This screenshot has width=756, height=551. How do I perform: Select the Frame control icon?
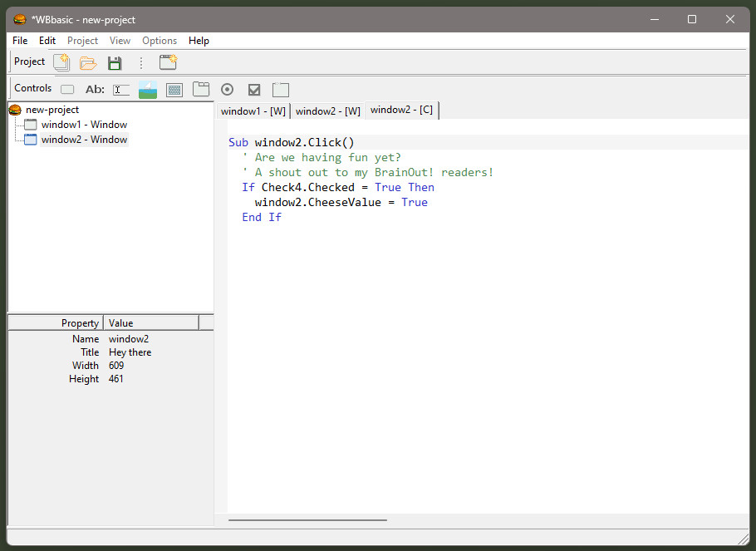(x=281, y=90)
